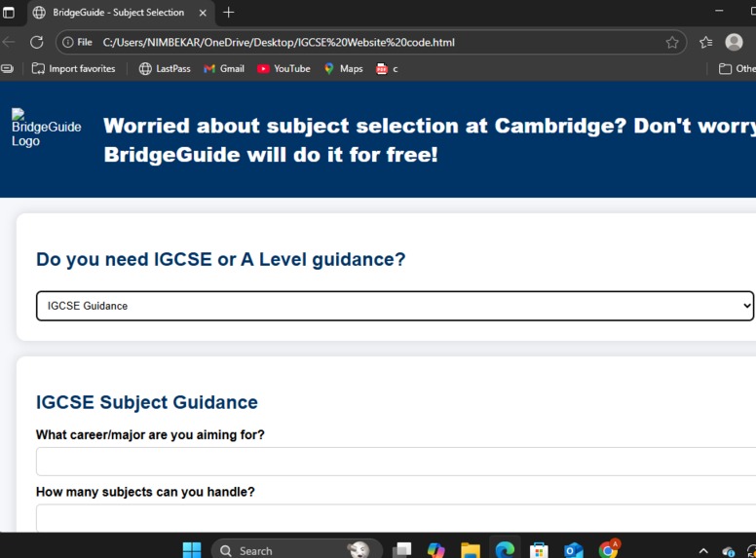Open the tab actions menu icon
The image size is (756, 558).
9,13
